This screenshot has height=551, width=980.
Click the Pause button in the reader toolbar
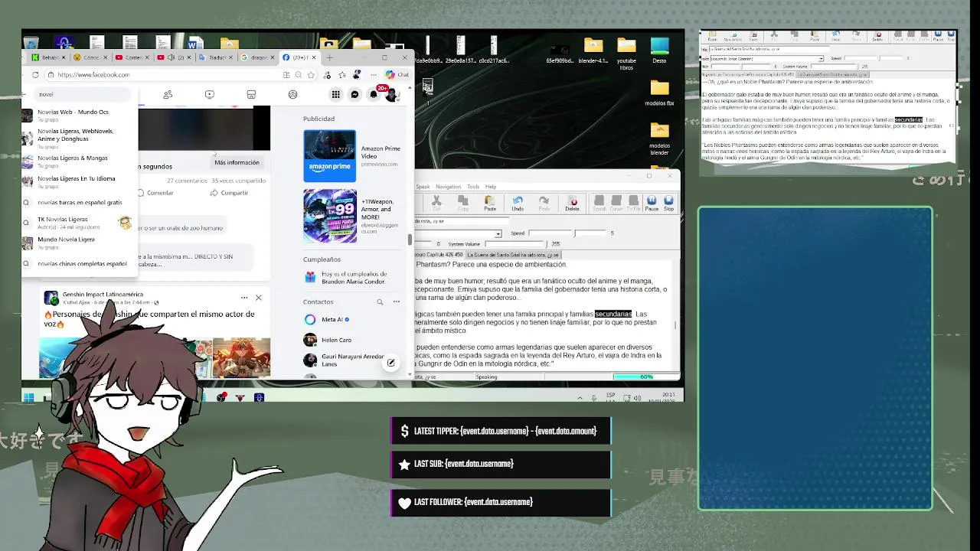click(652, 203)
